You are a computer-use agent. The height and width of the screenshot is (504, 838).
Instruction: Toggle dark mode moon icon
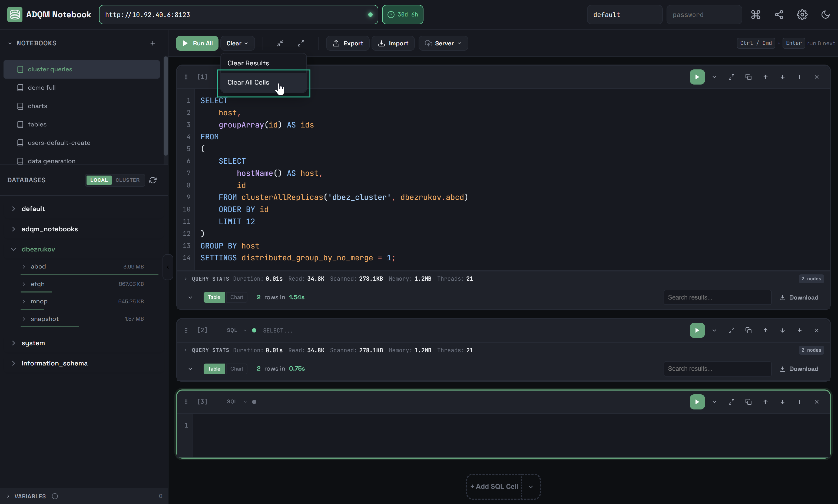pyautogui.click(x=825, y=15)
